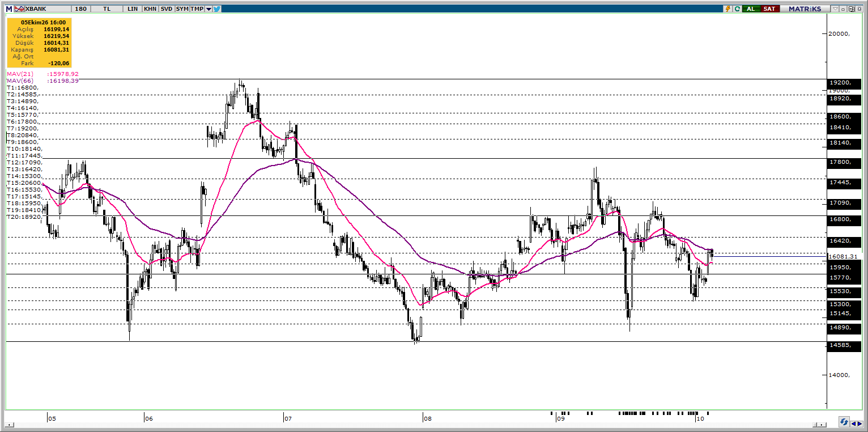868x432 pixels.
Task: Change the 180 period setting
Action: [81, 9]
